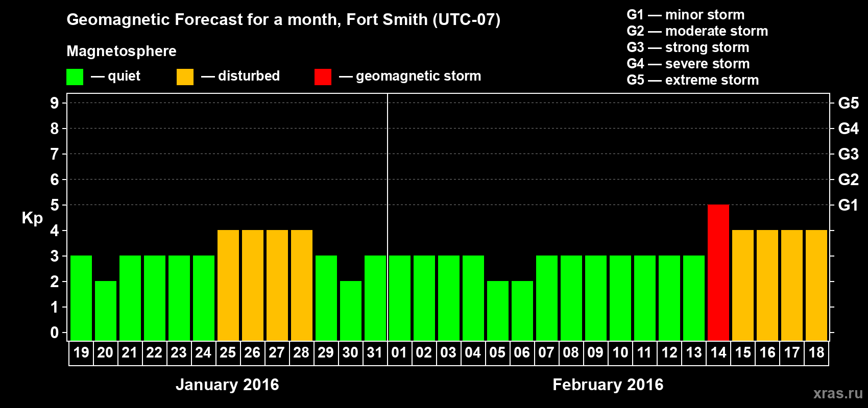Select the orange bar for January 25
This screenshot has width=868, height=408.
pos(228,285)
